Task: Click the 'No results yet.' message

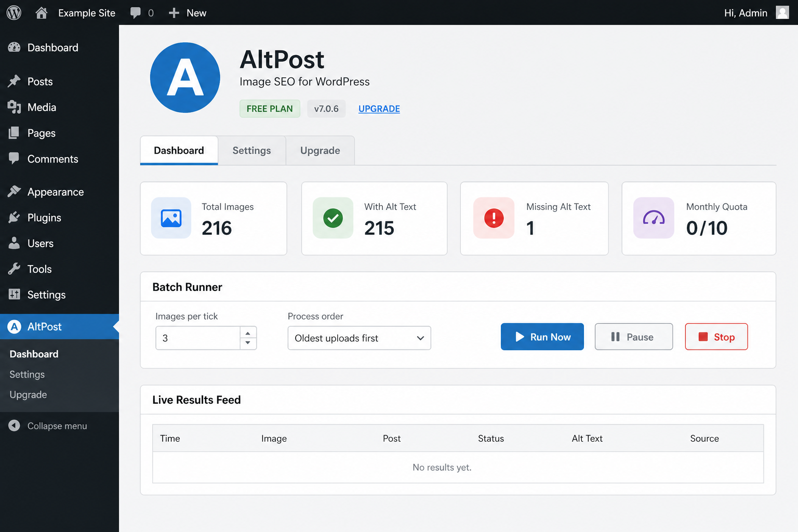Action: [442, 468]
